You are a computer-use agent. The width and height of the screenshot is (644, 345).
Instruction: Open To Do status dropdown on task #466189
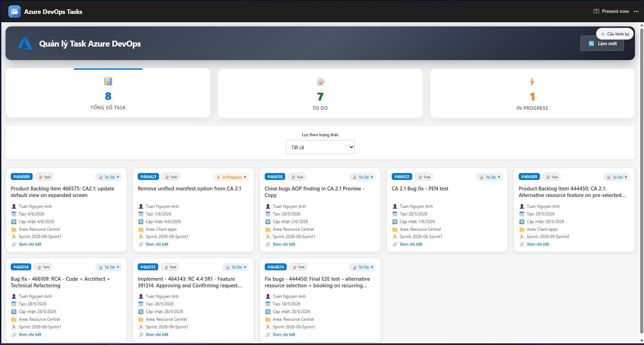click(x=616, y=177)
